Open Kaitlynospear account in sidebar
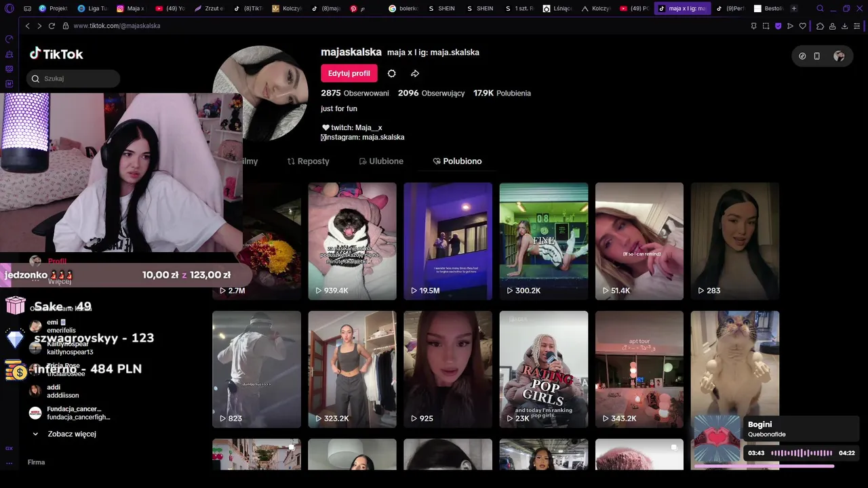Viewport: 868px width, 488px height. [x=62, y=348]
